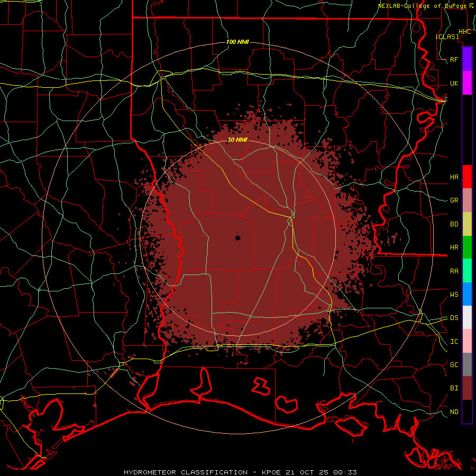Click the ND legend label
Screen dimensions: 476x476
454,412
